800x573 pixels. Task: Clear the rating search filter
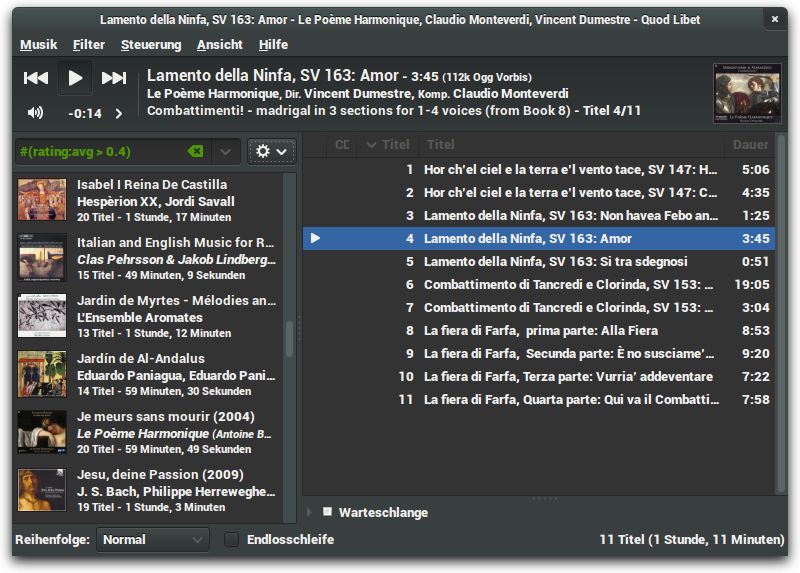coord(195,151)
